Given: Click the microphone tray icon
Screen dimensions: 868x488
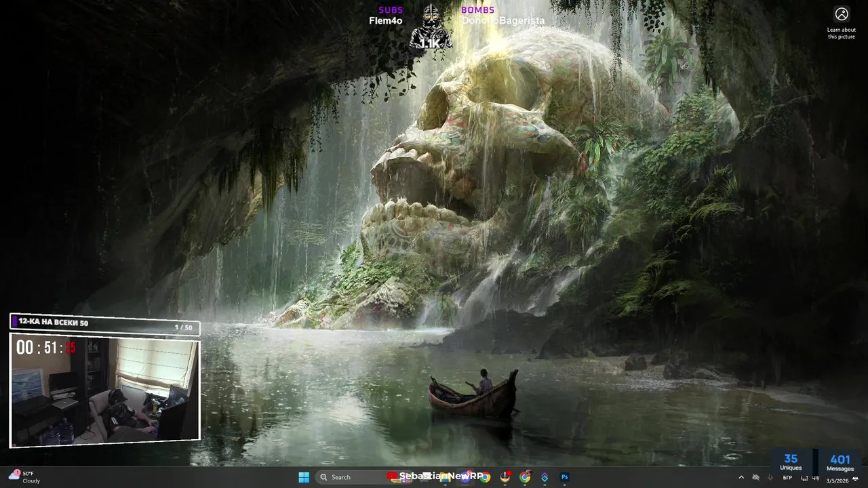Looking at the screenshot, I should [770, 478].
